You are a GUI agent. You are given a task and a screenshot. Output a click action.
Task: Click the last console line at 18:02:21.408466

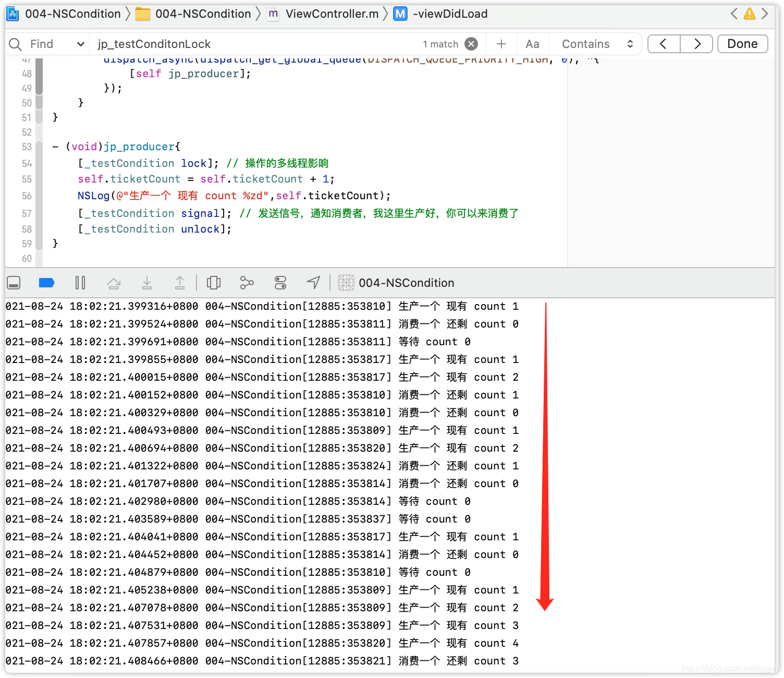pos(262,661)
